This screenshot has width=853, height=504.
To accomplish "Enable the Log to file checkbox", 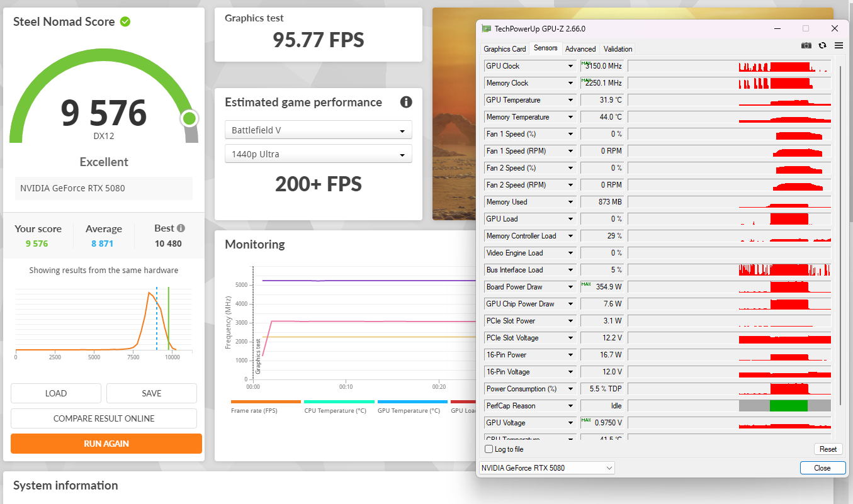I will (x=489, y=449).
